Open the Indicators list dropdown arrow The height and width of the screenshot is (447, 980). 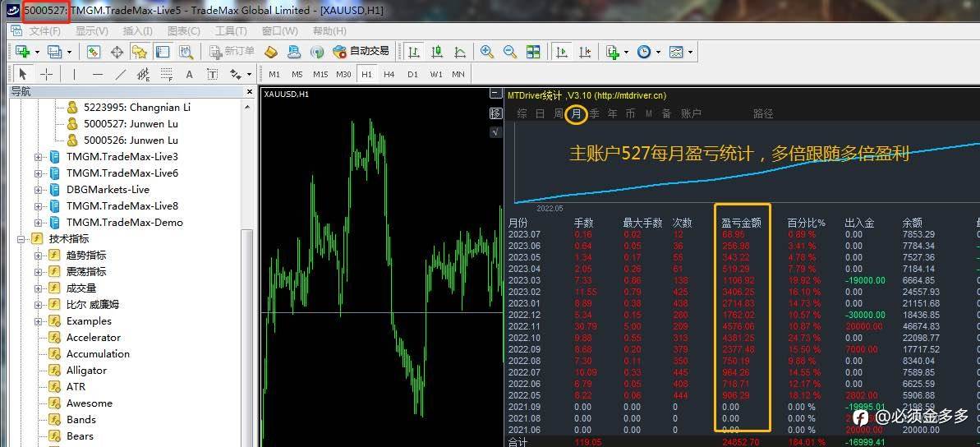[626, 52]
